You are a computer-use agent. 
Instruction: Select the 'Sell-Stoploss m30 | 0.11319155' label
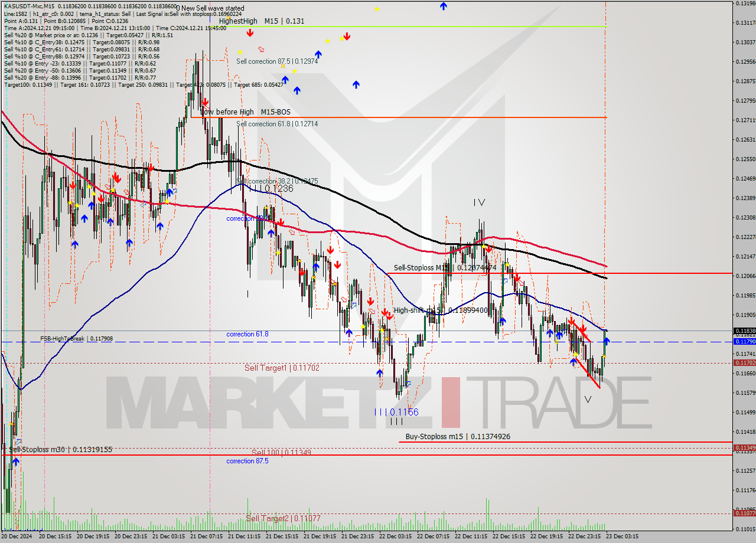pos(60,449)
